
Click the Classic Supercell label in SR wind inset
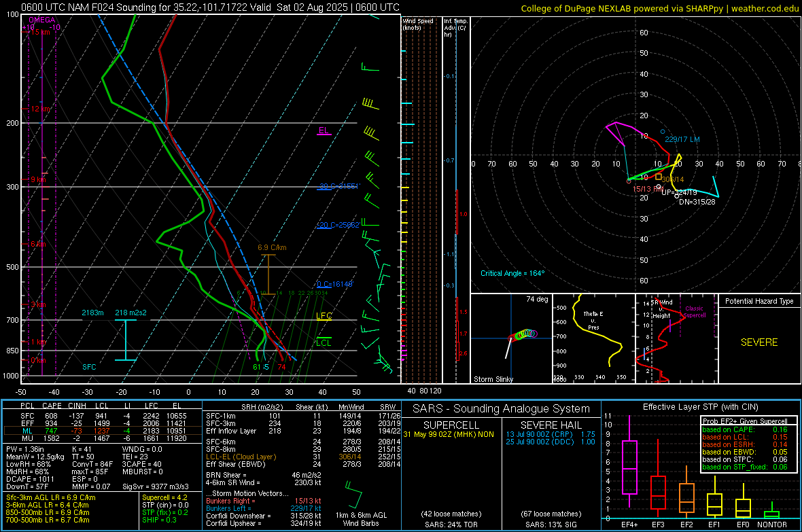coord(695,312)
